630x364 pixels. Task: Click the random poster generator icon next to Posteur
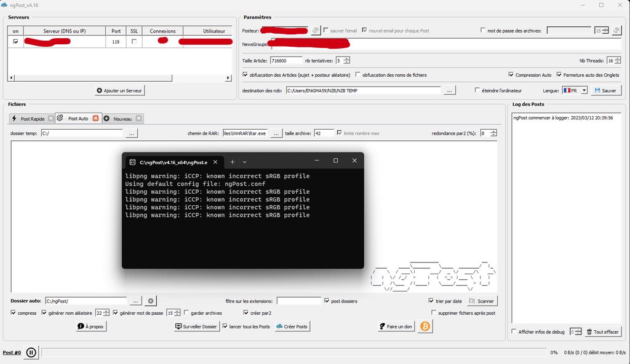tap(316, 31)
